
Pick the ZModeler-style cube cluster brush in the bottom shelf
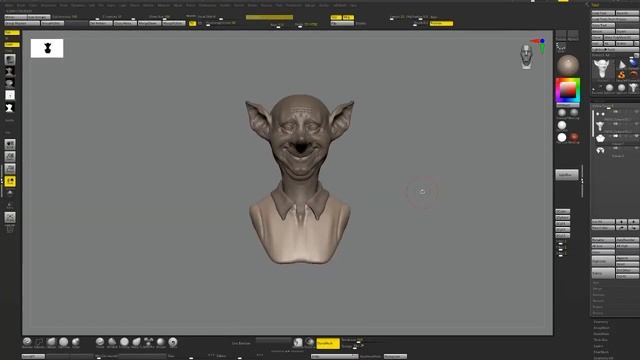pos(149,342)
